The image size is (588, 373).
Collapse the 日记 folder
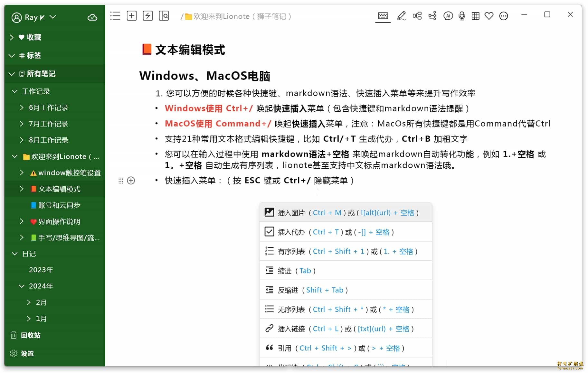(x=14, y=254)
